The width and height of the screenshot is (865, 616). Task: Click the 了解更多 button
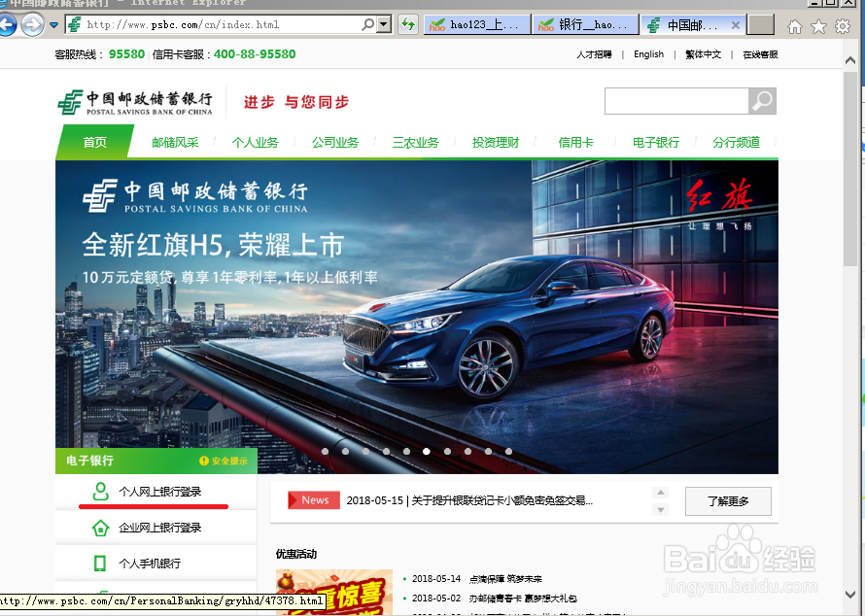click(x=728, y=501)
